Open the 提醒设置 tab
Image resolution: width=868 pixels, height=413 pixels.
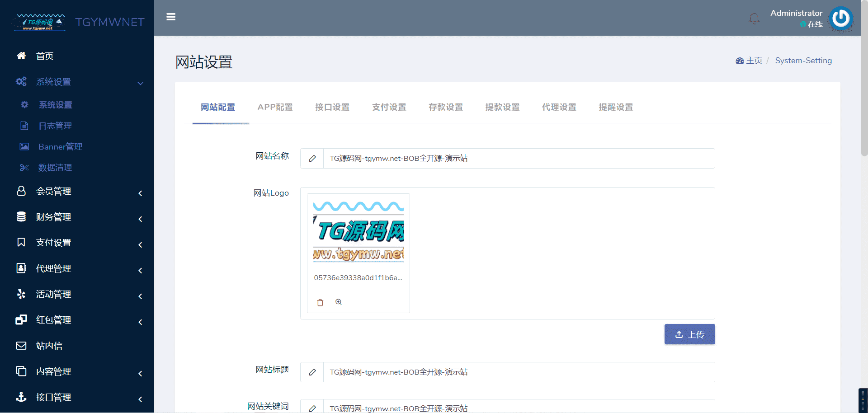[x=616, y=108]
